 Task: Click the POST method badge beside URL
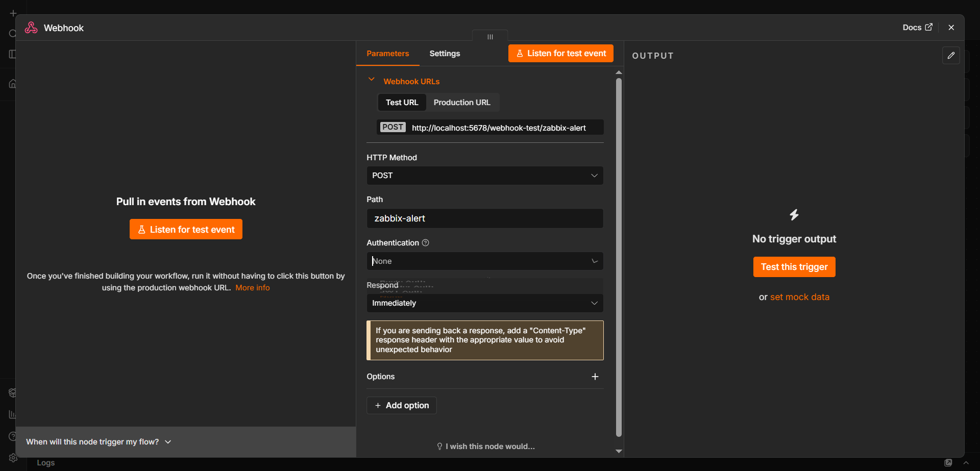coord(393,127)
